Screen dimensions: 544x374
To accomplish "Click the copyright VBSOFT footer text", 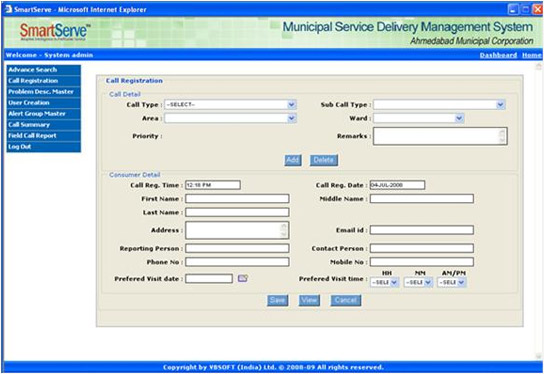I will coord(273,367).
